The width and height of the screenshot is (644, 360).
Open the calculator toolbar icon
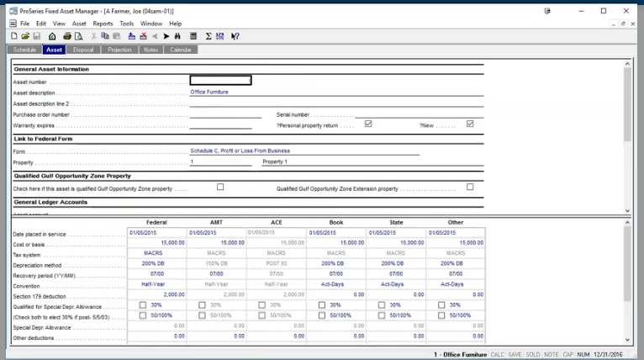point(193,36)
